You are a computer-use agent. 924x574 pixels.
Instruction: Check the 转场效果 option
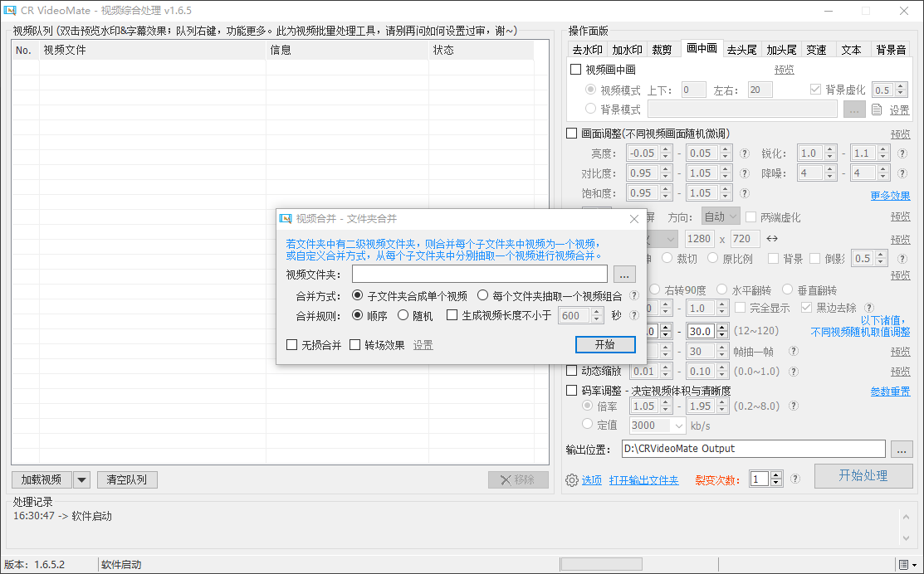pos(355,345)
